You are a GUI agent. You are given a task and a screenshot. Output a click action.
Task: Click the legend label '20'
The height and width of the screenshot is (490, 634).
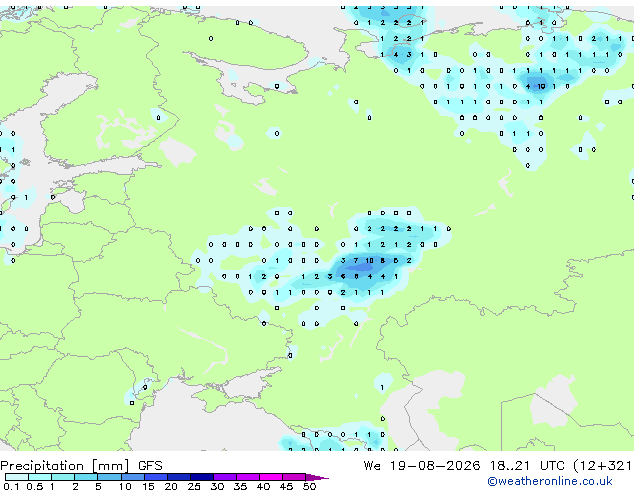pyautogui.click(x=171, y=486)
